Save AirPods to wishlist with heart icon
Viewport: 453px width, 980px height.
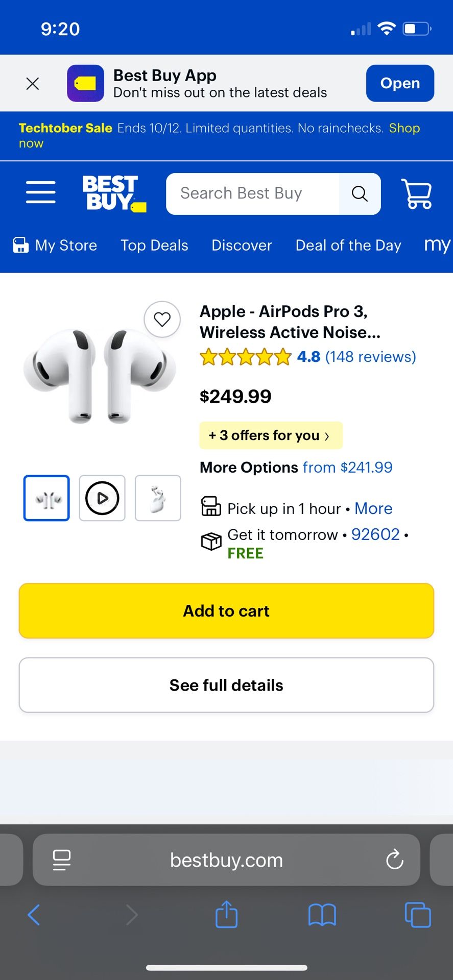click(162, 320)
